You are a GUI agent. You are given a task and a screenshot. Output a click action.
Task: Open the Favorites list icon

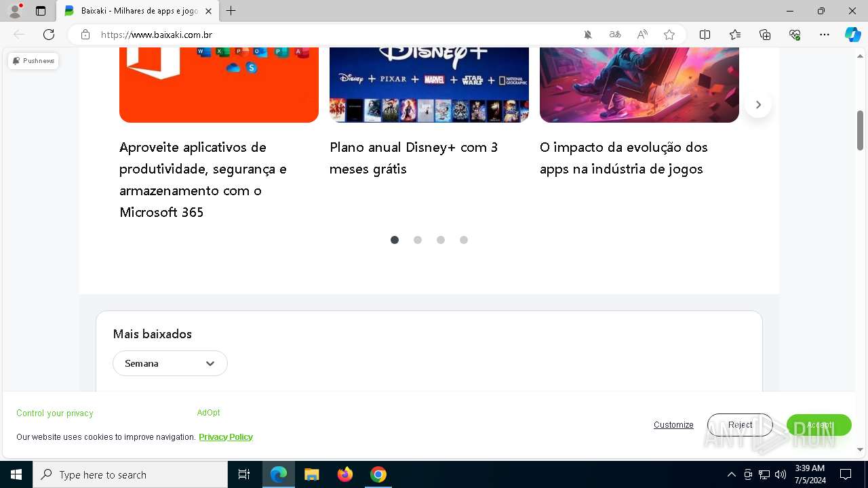pos(735,35)
